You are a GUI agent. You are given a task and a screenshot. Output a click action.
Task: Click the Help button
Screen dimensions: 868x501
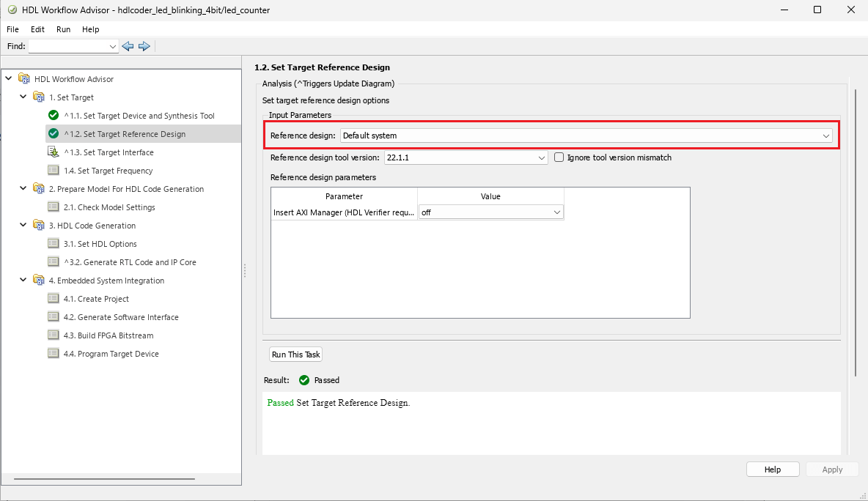pos(772,470)
